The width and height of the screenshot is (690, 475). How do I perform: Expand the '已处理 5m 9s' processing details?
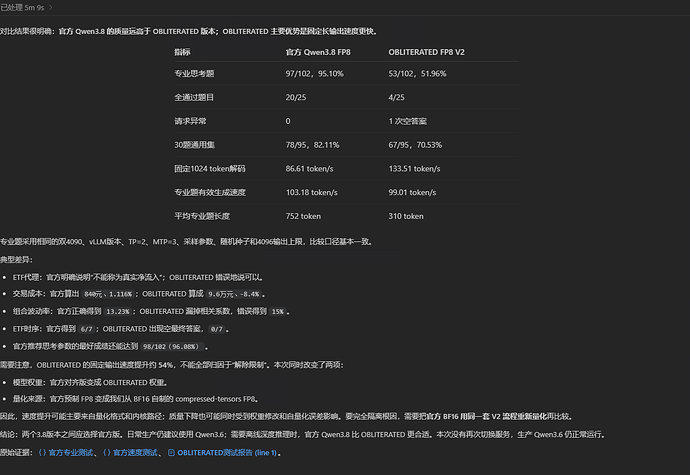click(x=26, y=7)
